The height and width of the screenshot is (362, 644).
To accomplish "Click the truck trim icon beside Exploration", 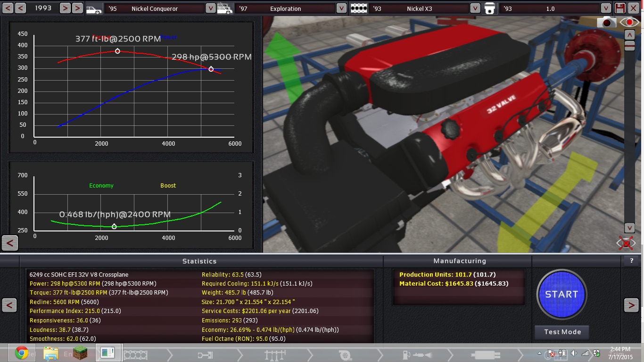I will [x=224, y=8].
